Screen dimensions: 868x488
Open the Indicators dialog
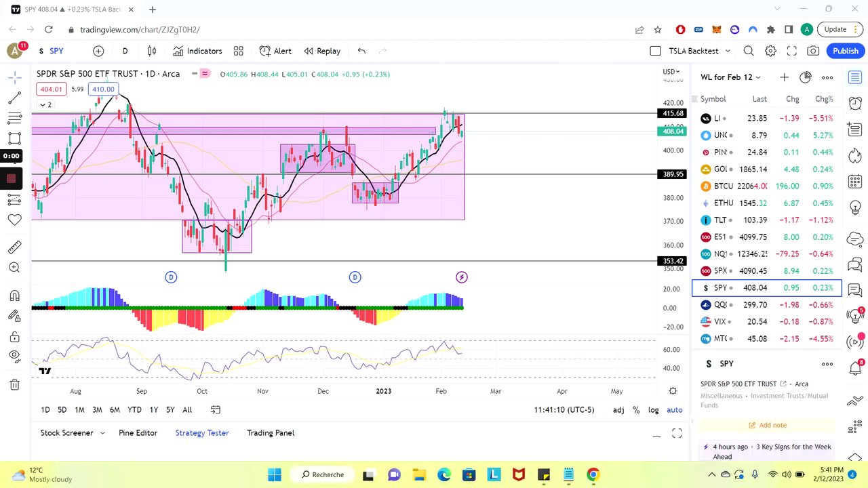[x=197, y=51]
